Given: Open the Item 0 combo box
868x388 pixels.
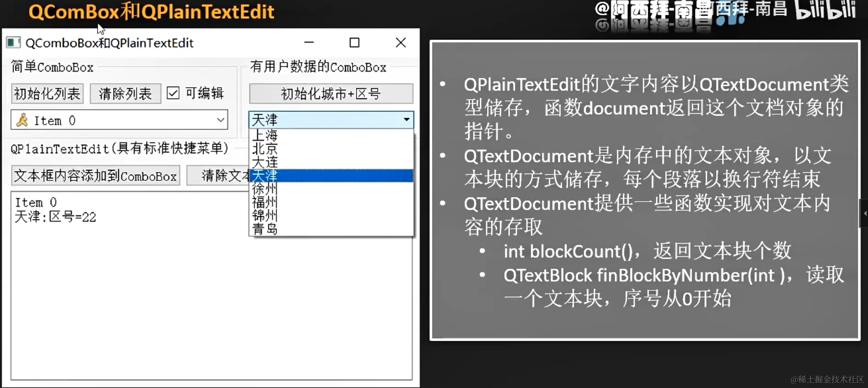Looking at the screenshot, I should pyautogui.click(x=119, y=120).
